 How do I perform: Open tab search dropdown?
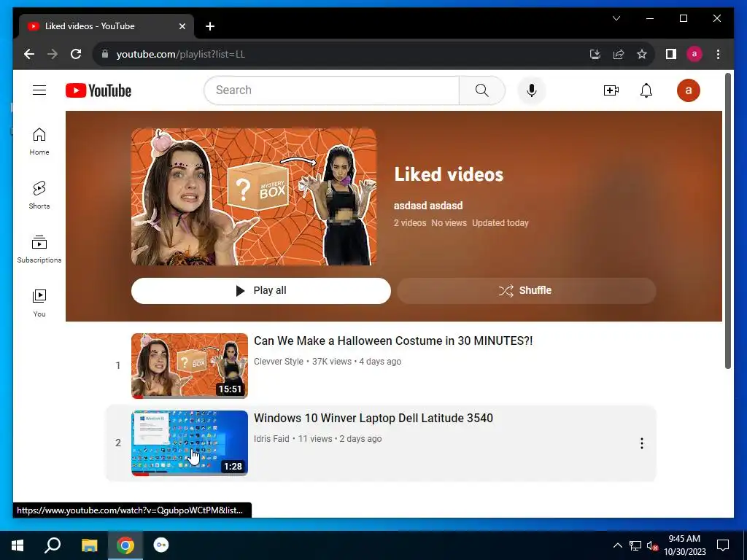(x=616, y=18)
